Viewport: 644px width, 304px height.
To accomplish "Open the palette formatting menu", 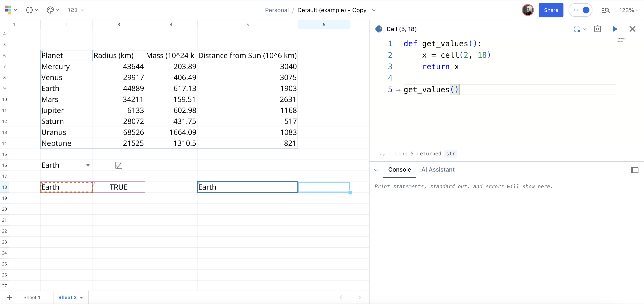I will [52, 10].
